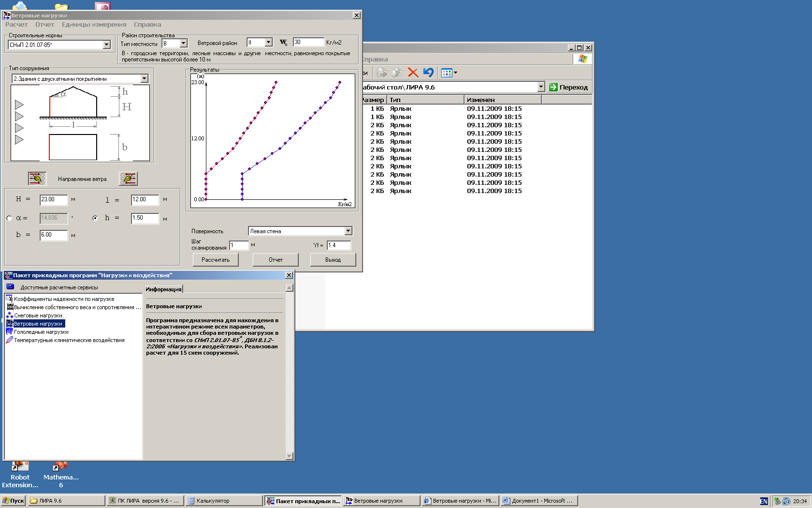The height and width of the screenshot is (508, 812).
Task: Click the Рассчитать button
Action: coord(216,260)
